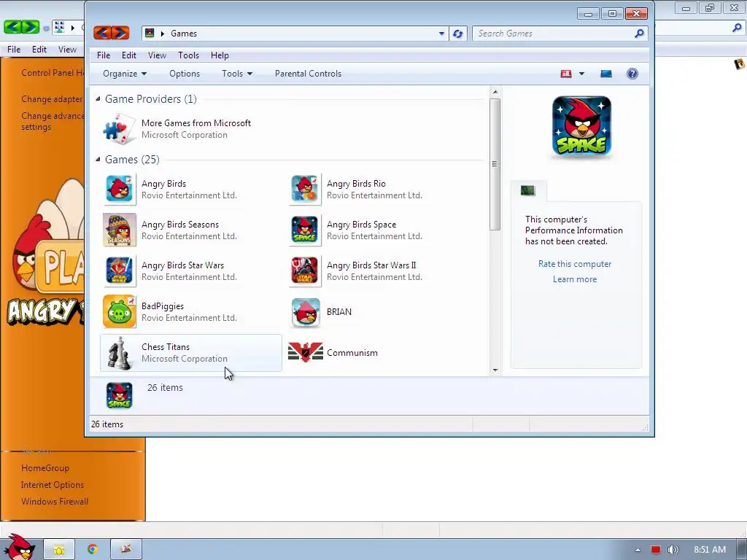The image size is (747, 560).
Task: Click Change adapter link in Control Panel
Action: tap(52, 99)
